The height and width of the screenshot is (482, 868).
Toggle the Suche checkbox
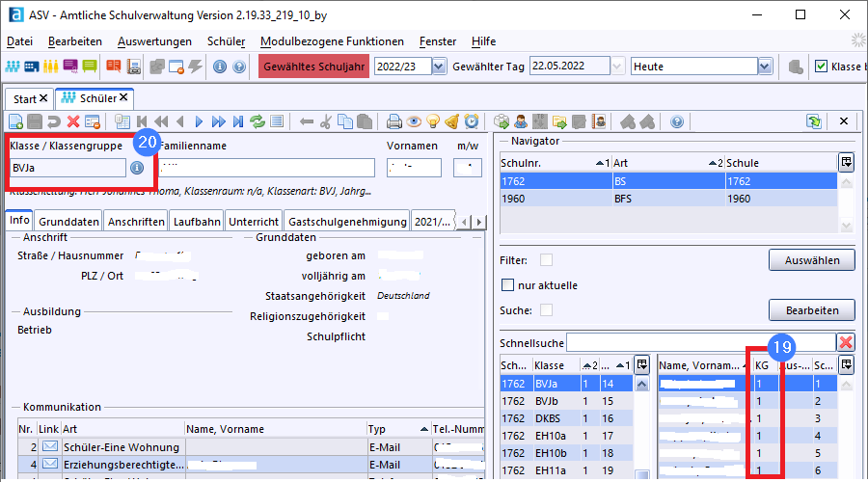tap(547, 309)
